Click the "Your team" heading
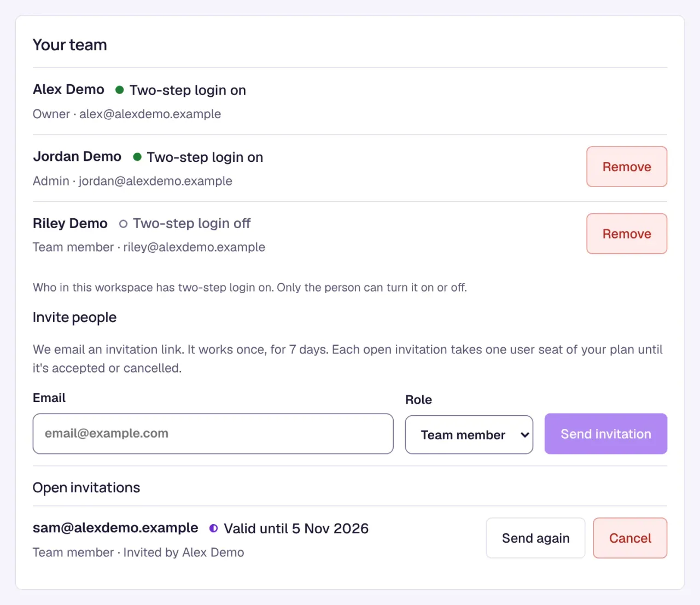Viewport: 700px width, 605px height. click(70, 45)
